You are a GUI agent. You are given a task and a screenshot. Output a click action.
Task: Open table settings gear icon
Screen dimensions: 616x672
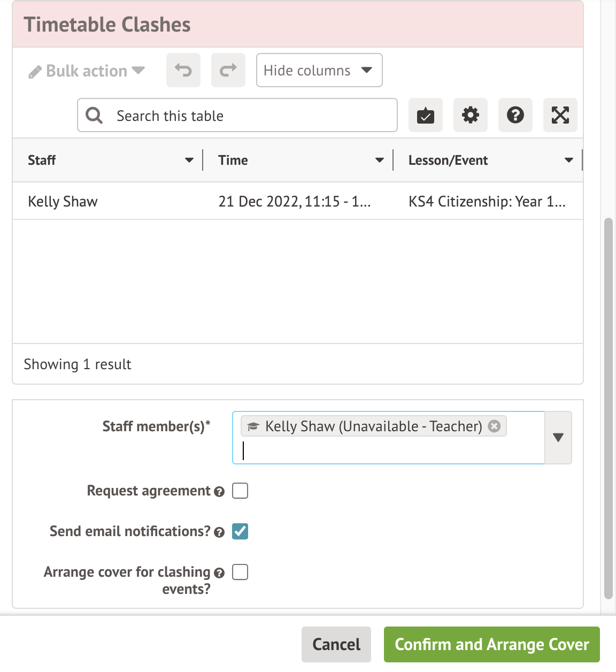pos(471,115)
